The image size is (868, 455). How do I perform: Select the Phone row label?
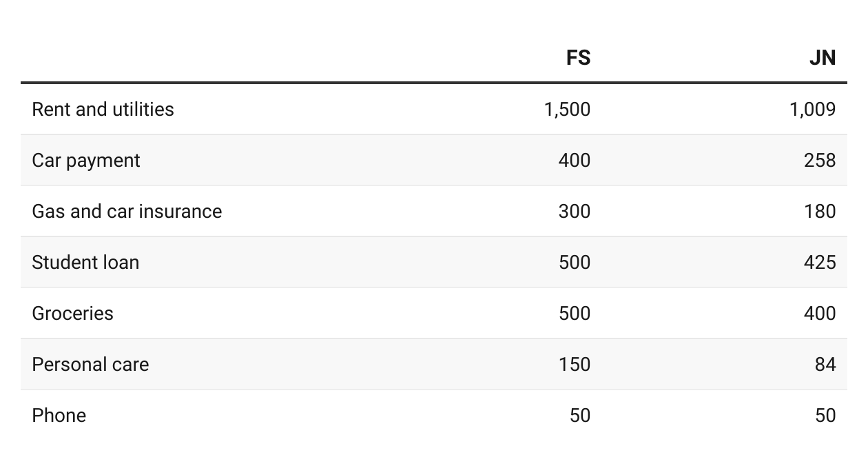(x=59, y=415)
